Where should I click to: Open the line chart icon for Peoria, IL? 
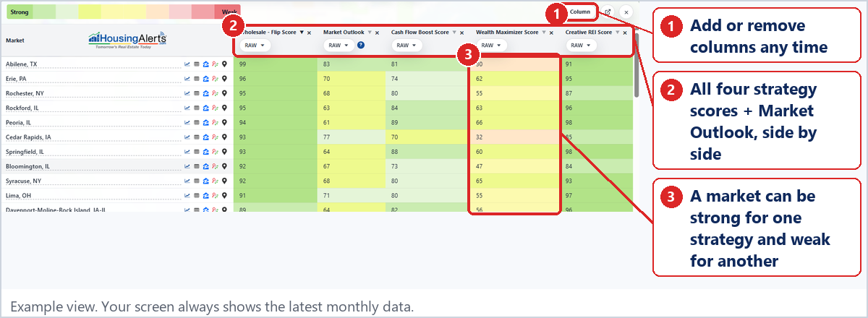point(187,123)
